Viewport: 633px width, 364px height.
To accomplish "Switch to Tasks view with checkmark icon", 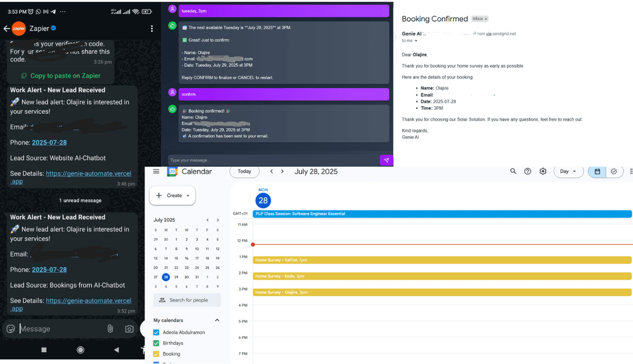I will tap(613, 171).
